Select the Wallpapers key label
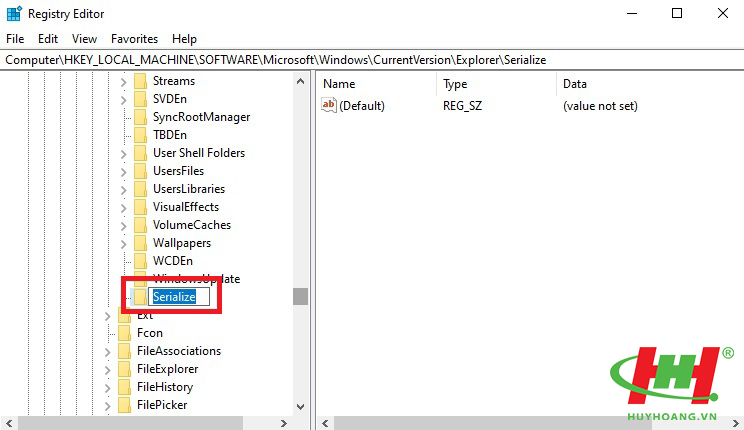The width and height of the screenshot is (744, 430). [x=182, y=243]
